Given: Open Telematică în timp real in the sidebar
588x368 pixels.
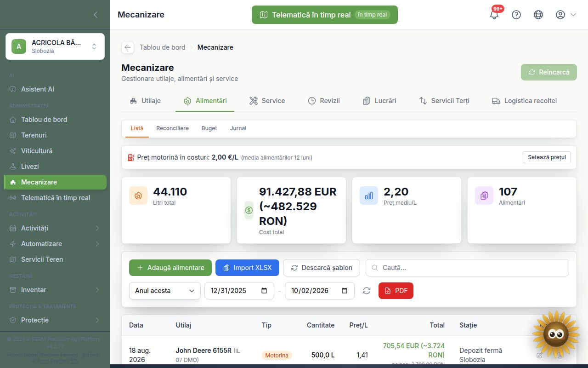Looking at the screenshot, I should coord(55,198).
